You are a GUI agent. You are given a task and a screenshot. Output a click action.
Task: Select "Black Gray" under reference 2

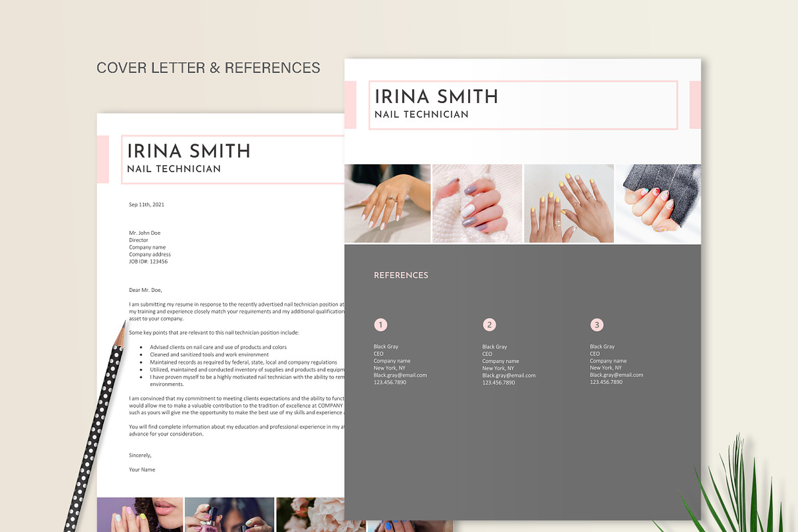pos(495,346)
